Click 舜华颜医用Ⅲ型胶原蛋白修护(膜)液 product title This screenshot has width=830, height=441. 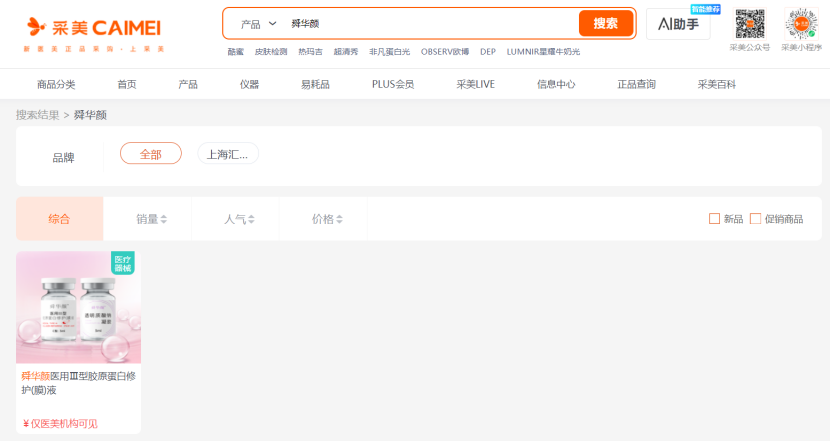(78, 383)
